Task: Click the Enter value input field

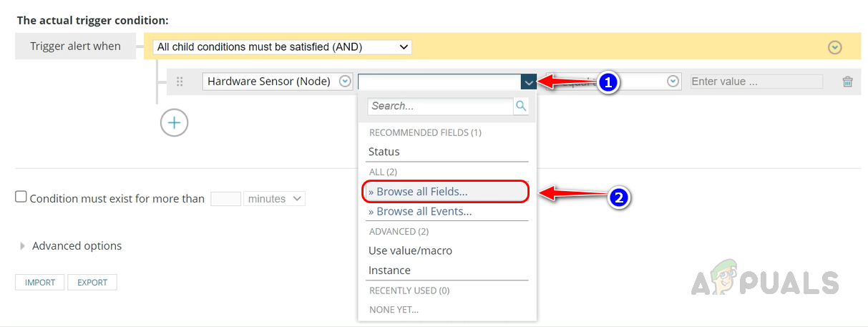Action: tap(756, 82)
